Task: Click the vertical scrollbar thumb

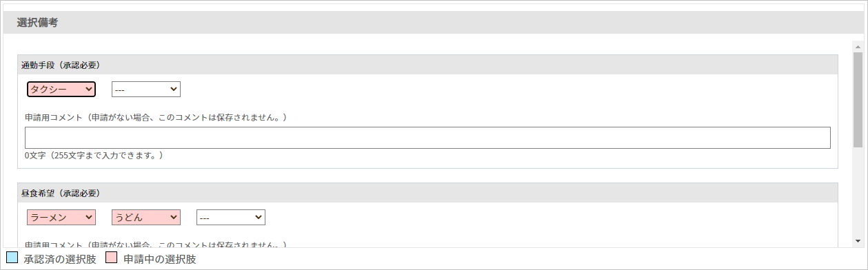Action: point(858,100)
